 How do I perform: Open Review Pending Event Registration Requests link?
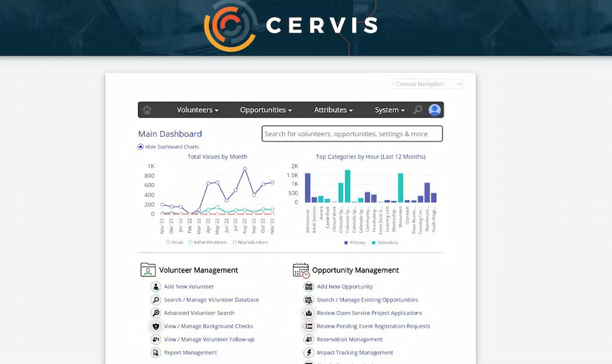[x=373, y=326]
